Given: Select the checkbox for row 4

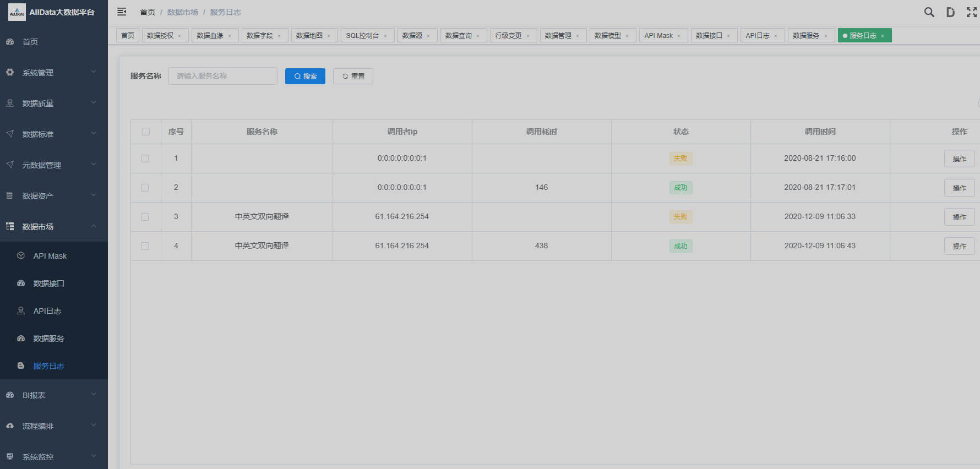Looking at the screenshot, I should (145, 246).
